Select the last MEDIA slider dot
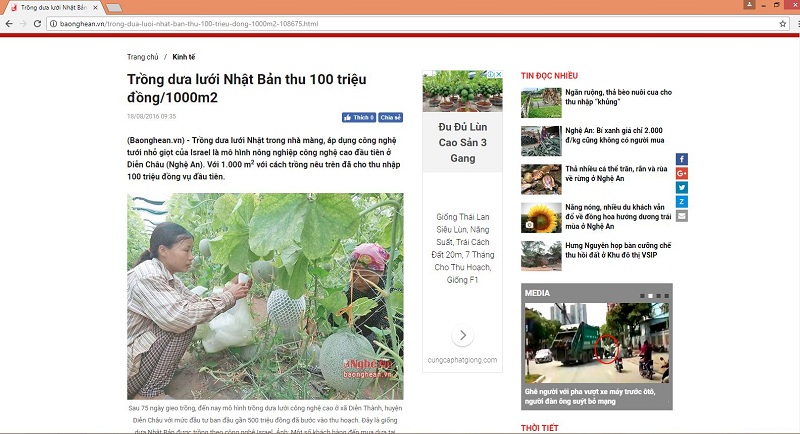The width and height of the screenshot is (800, 434). click(x=667, y=296)
